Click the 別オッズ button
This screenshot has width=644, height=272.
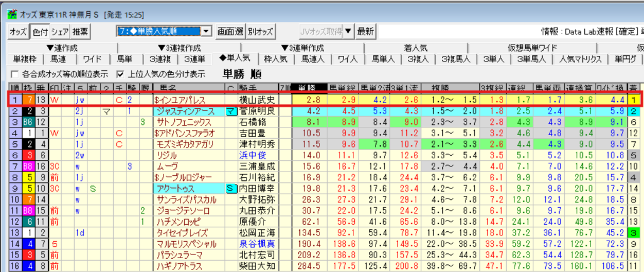[260, 31]
